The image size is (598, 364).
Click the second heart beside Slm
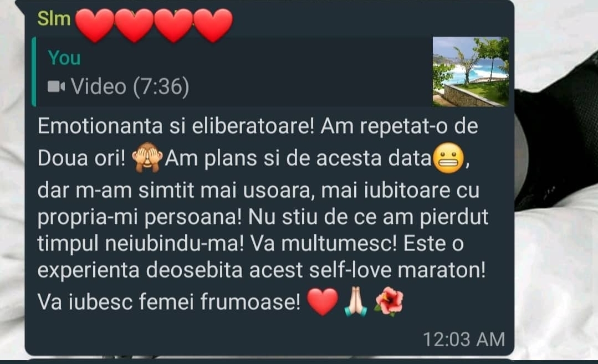click(x=134, y=25)
